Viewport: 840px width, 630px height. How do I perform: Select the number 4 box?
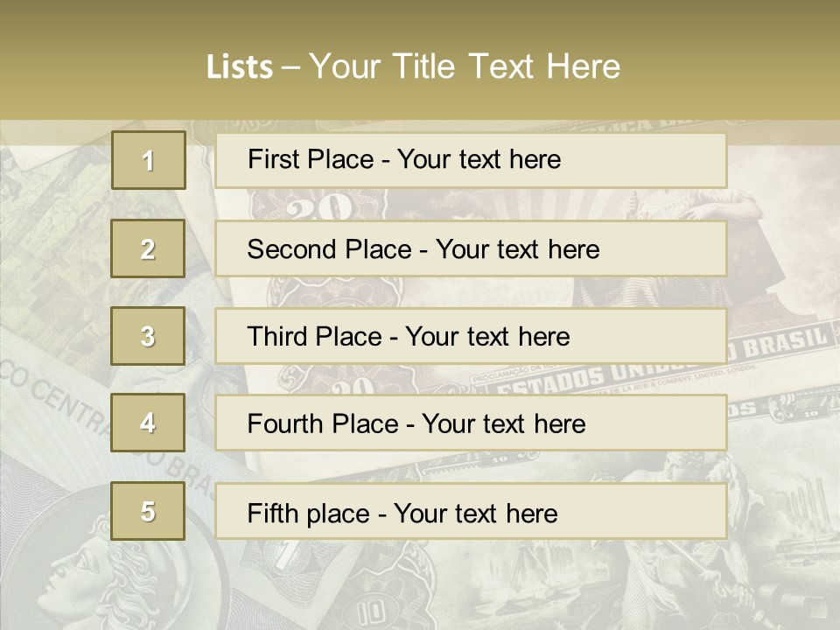point(149,423)
